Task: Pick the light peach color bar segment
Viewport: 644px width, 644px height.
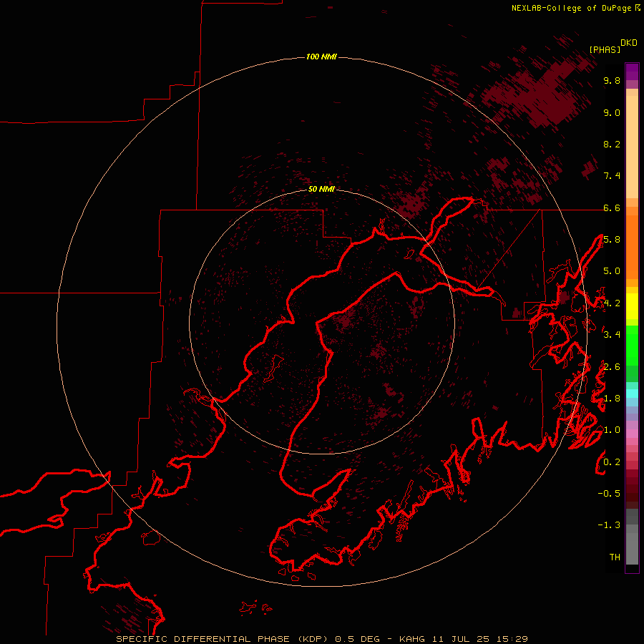Action: (632, 147)
